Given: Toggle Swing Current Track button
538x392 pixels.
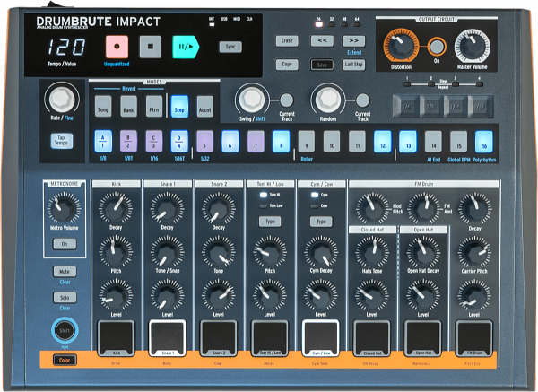Looking at the screenshot, I should (x=287, y=100).
